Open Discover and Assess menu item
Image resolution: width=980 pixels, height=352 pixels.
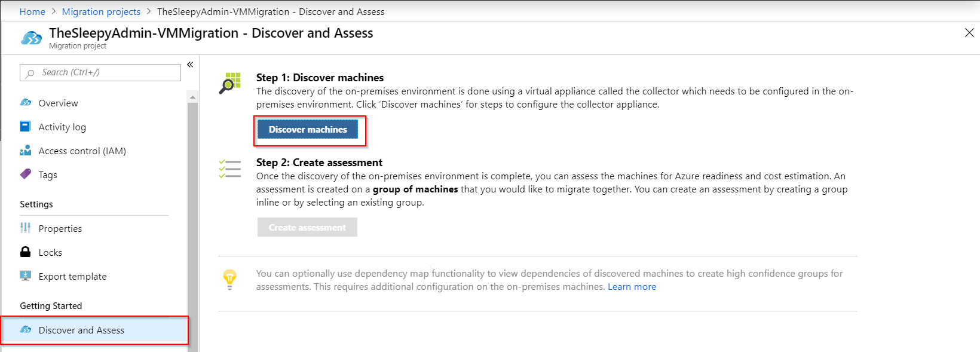(81, 330)
